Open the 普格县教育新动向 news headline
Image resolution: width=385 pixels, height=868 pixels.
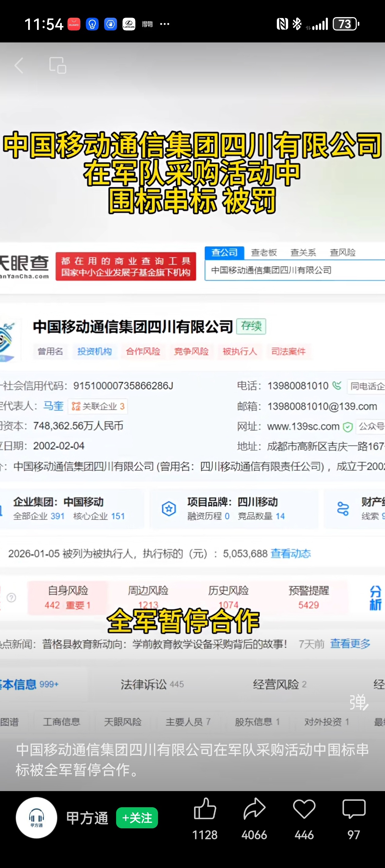click(x=165, y=644)
